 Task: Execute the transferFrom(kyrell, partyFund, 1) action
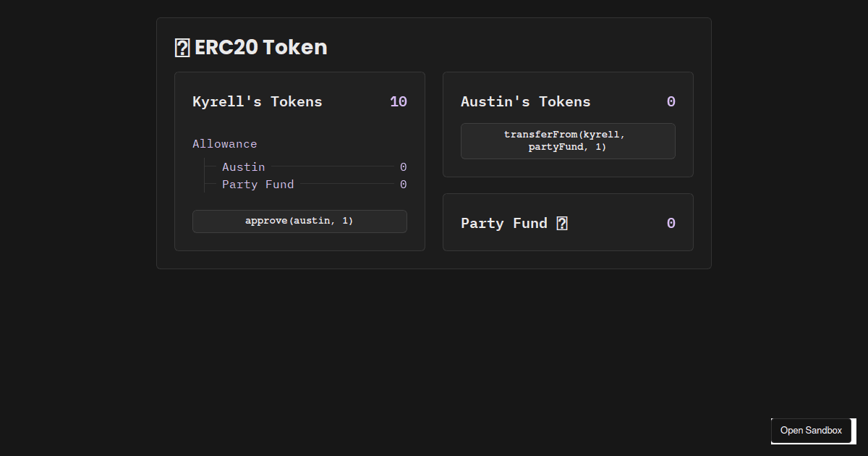click(x=568, y=140)
